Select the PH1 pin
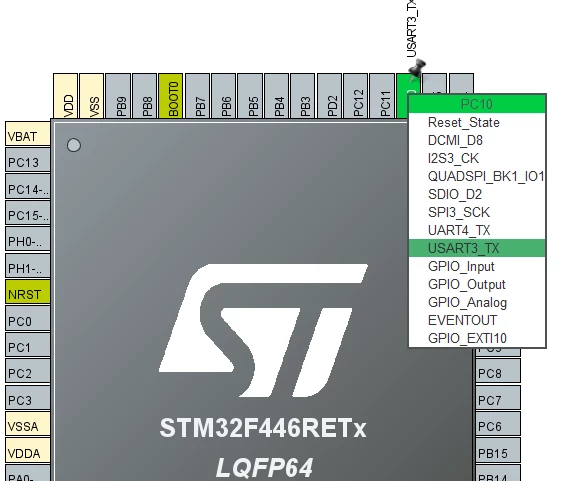 click(x=28, y=265)
